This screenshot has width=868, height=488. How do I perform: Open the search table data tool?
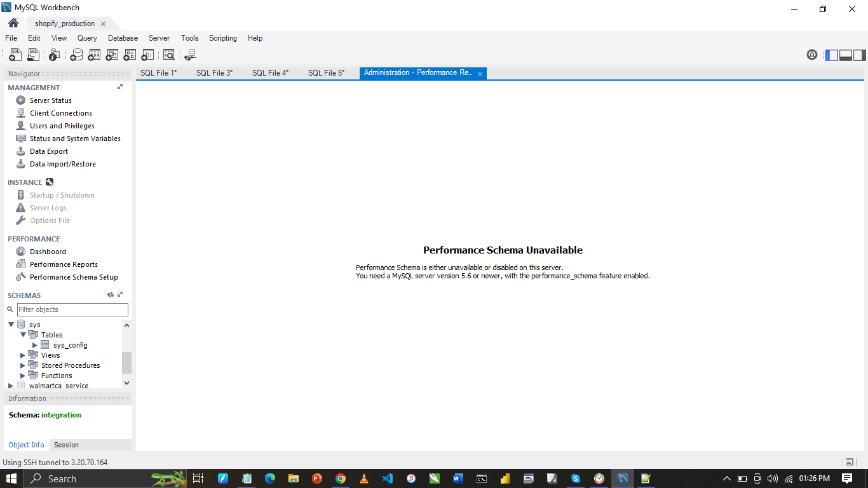[168, 55]
